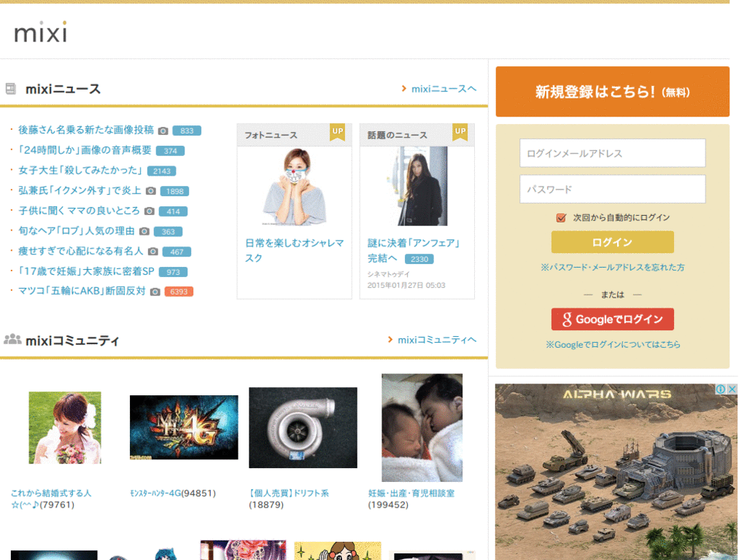The width and height of the screenshot is (747, 560).
Task: Click the 374 comment count badge
Action: [x=170, y=151]
